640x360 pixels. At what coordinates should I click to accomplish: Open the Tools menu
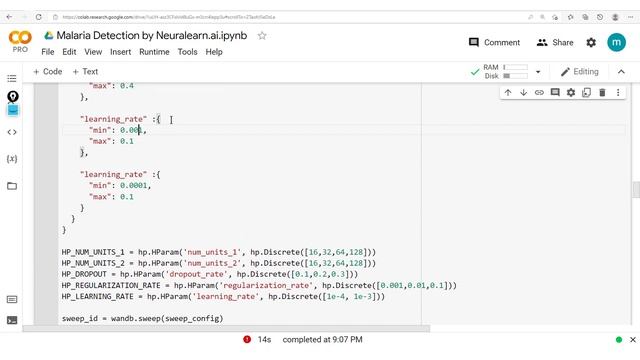click(x=187, y=52)
